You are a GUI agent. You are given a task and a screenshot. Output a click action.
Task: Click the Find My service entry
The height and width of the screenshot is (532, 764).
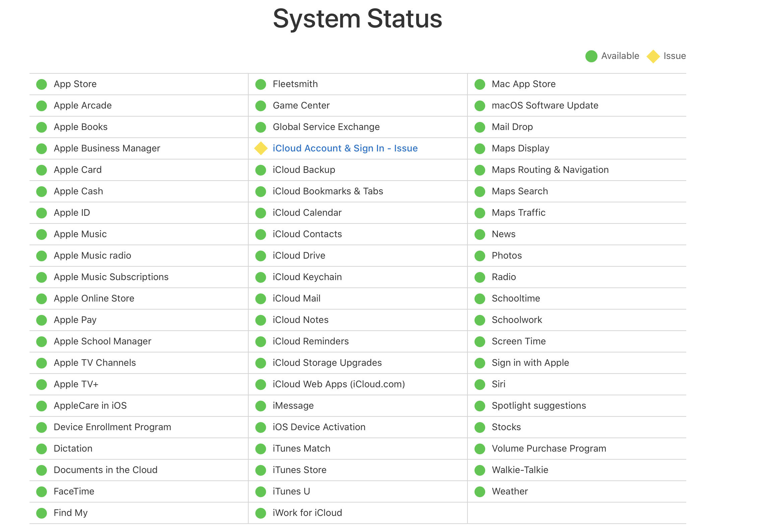point(70,513)
